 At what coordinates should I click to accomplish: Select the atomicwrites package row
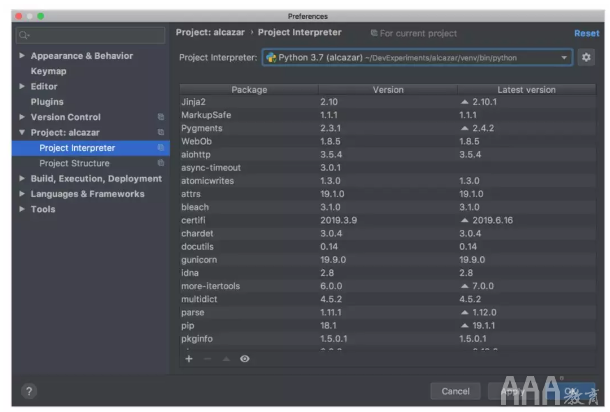[x=387, y=181]
